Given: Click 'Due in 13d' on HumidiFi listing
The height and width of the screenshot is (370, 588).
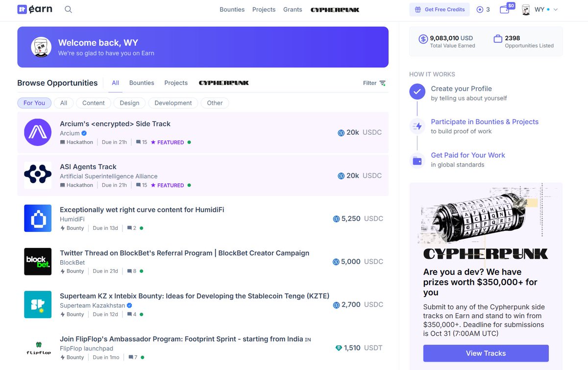Looking at the screenshot, I should [105, 228].
